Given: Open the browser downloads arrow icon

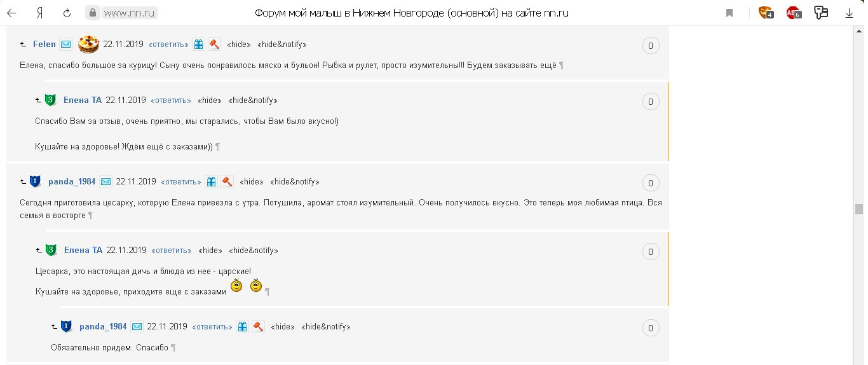Looking at the screenshot, I should pyautogui.click(x=849, y=13).
